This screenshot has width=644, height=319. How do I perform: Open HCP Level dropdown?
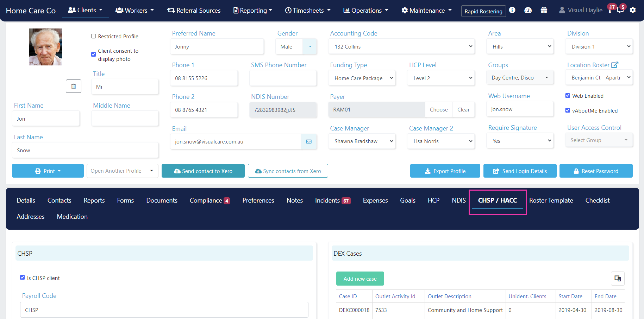(x=441, y=78)
